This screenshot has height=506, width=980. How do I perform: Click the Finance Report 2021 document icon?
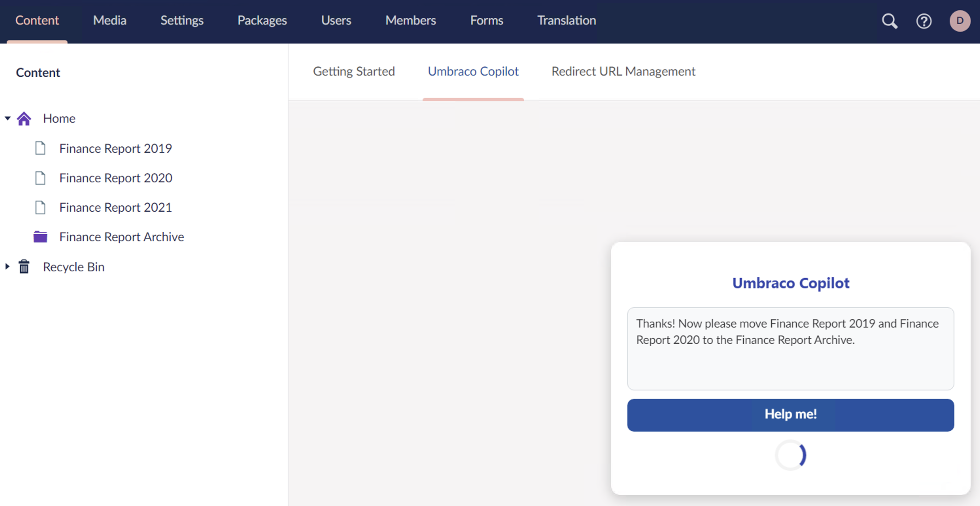[40, 207]
